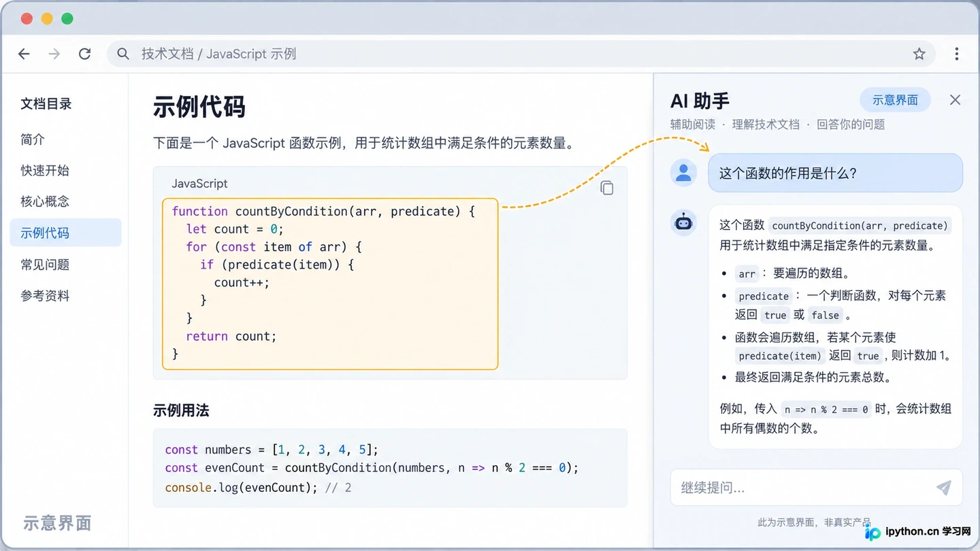
Task: Click the function countByCondition declaration line
Action: click(323, 212)
